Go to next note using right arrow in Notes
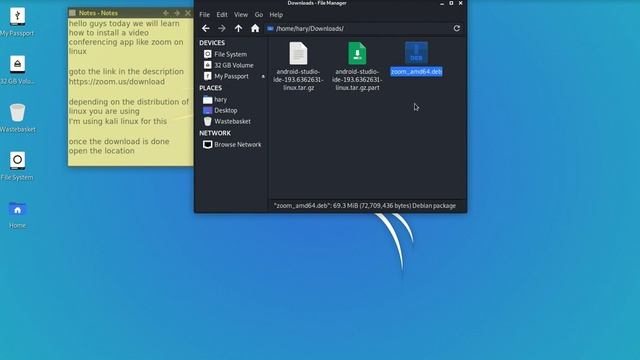The height and width of the screenshot is (360, 640). pos(177,13)
